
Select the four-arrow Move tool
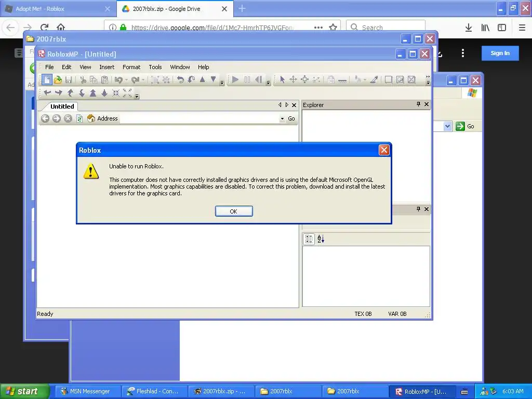click(x=293, y=79)
